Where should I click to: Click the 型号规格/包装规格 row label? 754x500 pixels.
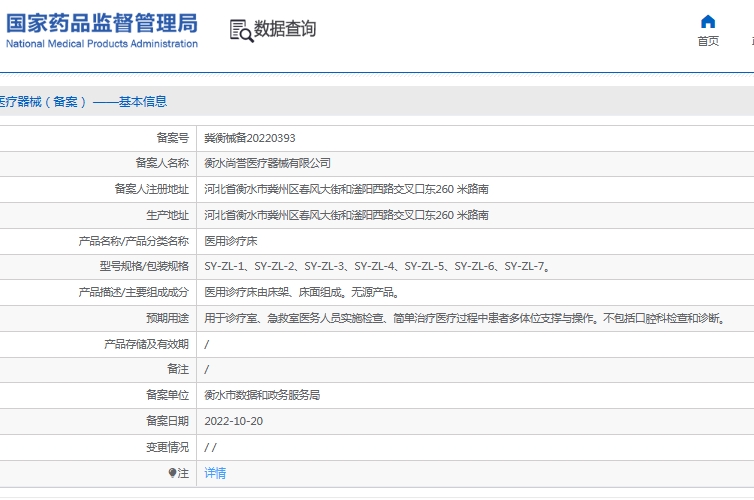(x=144, y=266)
